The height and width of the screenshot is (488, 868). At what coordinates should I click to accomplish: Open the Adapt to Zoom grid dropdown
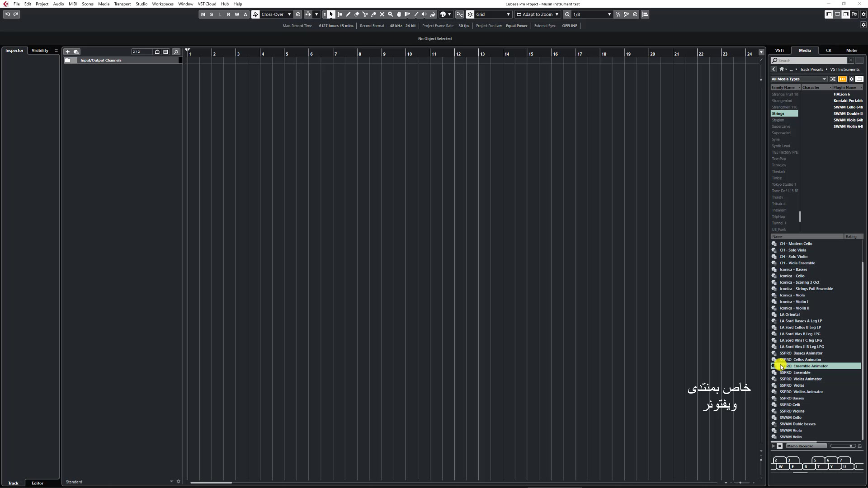pyautogui.click(x=538, y=14)
